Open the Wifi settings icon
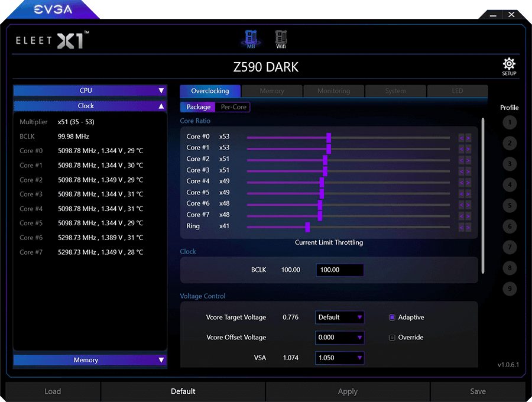 (x=281, y=37)
